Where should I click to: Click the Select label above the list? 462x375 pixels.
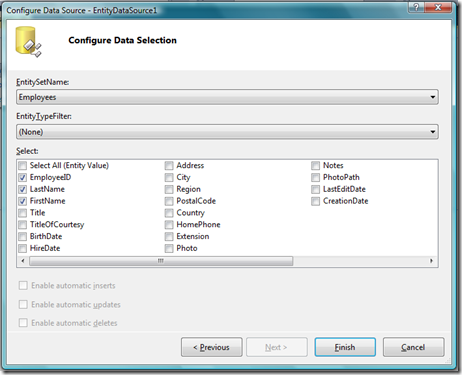click(27, 151)
